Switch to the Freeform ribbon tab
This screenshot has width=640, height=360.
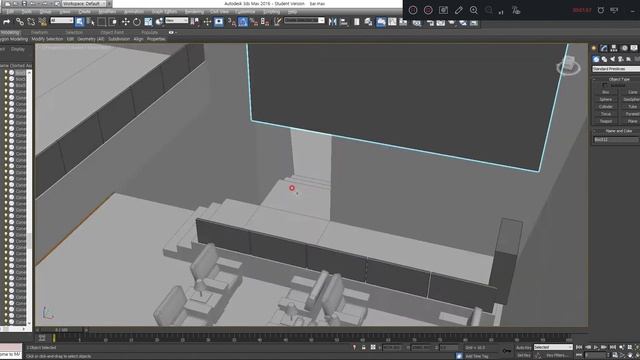click(40, 32)
